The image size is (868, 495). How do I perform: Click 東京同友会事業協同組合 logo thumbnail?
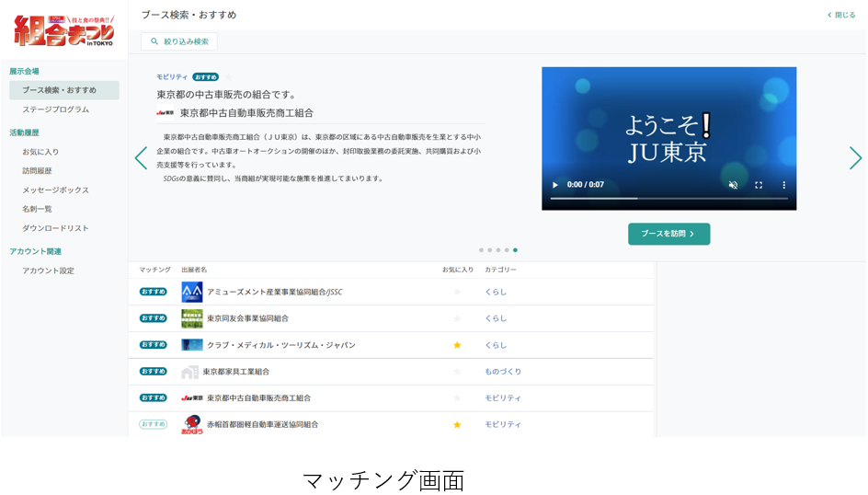tap(192, 318)
